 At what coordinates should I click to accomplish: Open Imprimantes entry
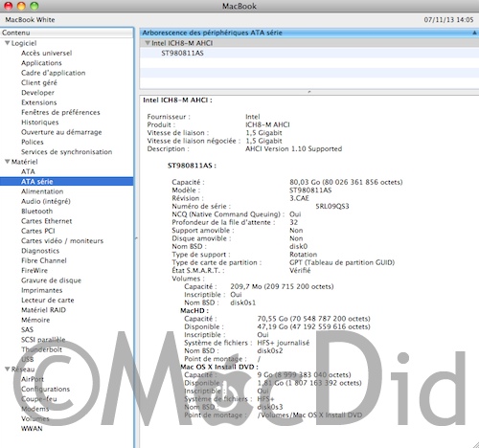tap(42, 290)
